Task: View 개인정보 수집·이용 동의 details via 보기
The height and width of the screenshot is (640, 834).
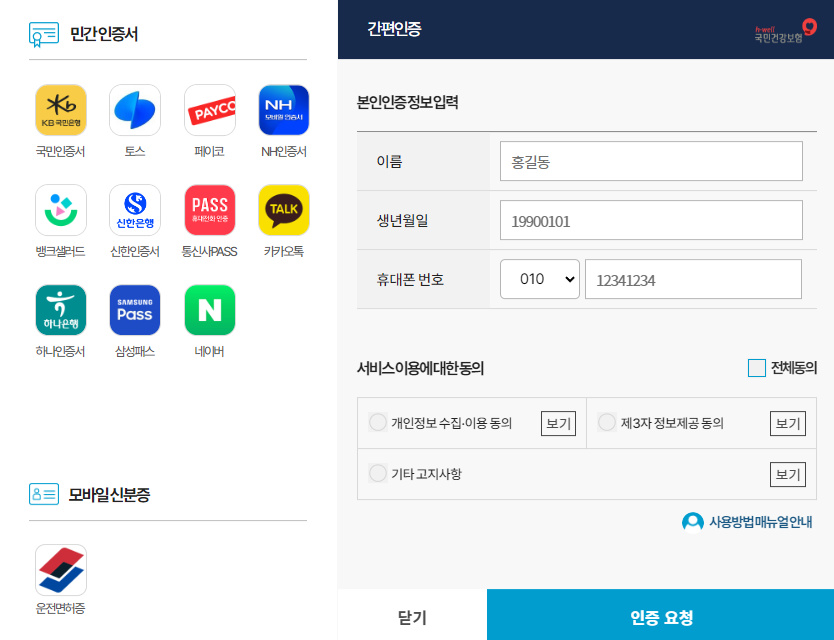Action: (x=558, y=423)
